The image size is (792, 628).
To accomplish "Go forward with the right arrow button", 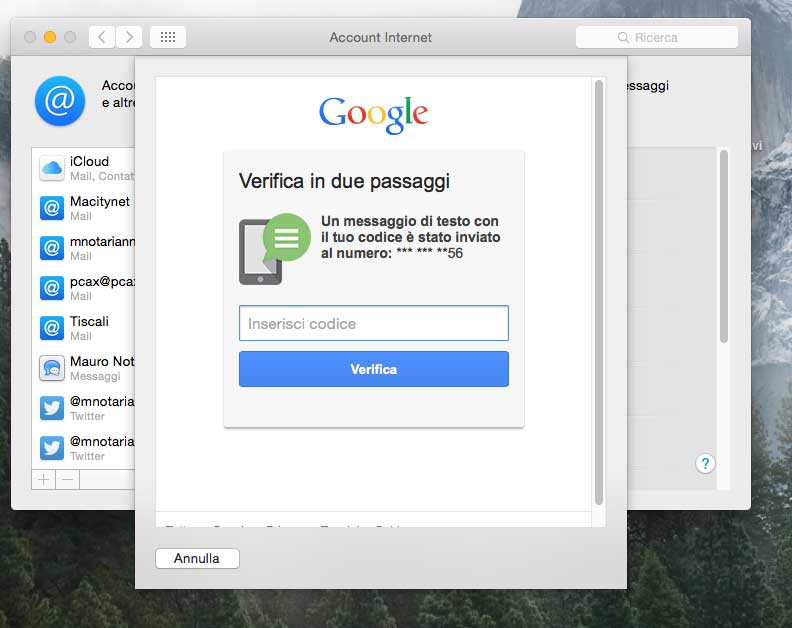I will [x=129, y=37].
